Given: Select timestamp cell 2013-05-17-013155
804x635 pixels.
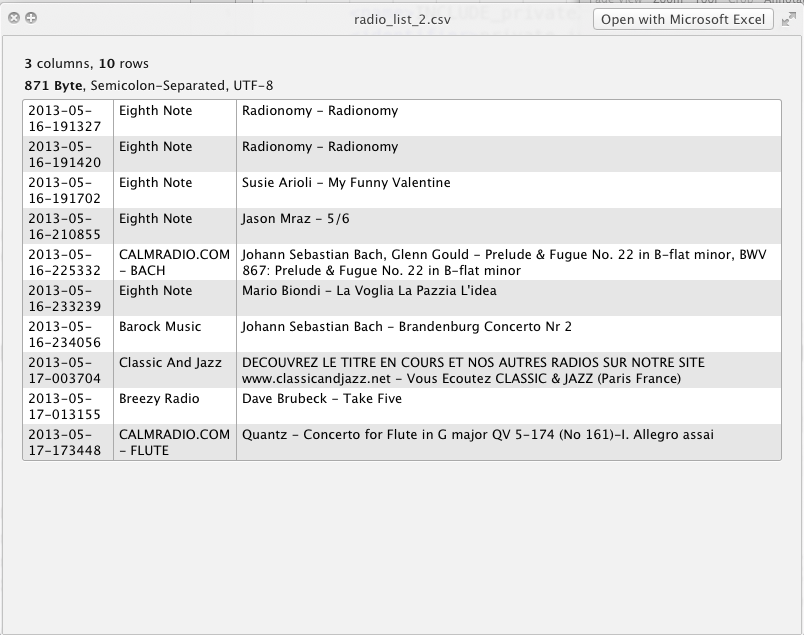Looking at the screenshot, I should [x=68, y=406].
